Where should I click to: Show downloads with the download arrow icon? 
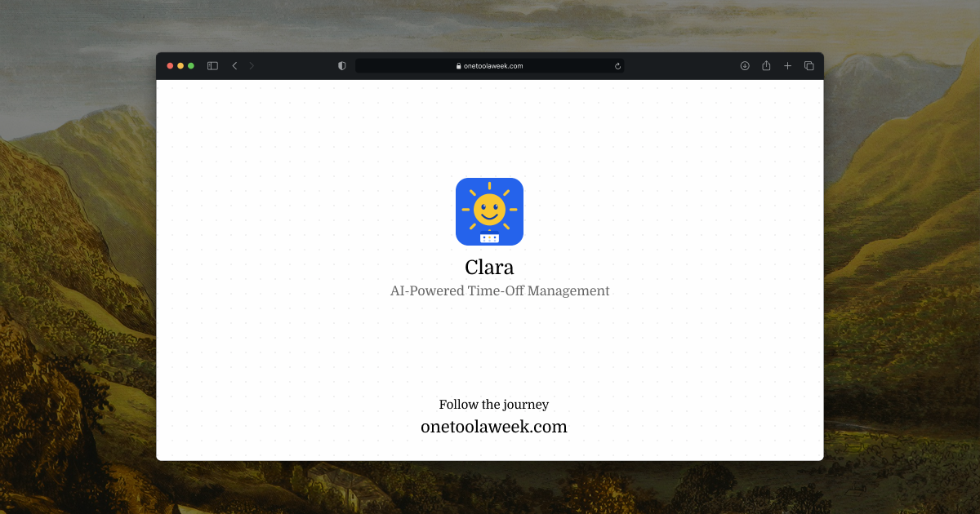tap(745, 66)
